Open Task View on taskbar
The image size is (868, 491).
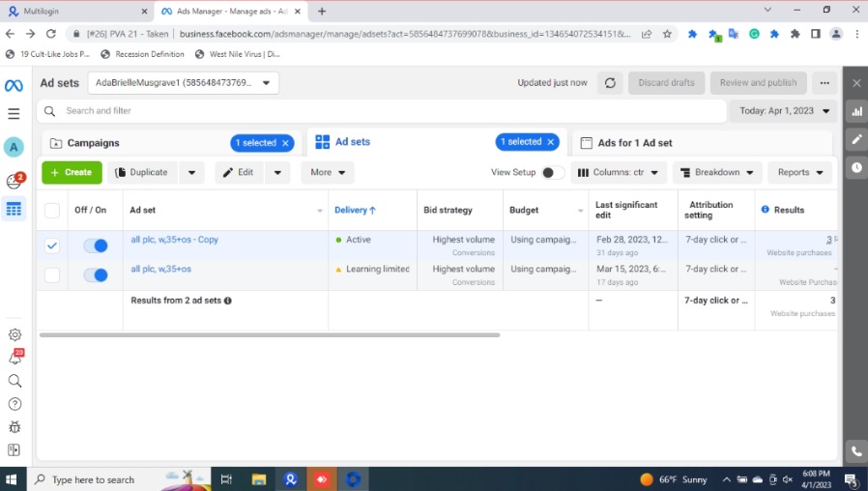tap(226, 479)
